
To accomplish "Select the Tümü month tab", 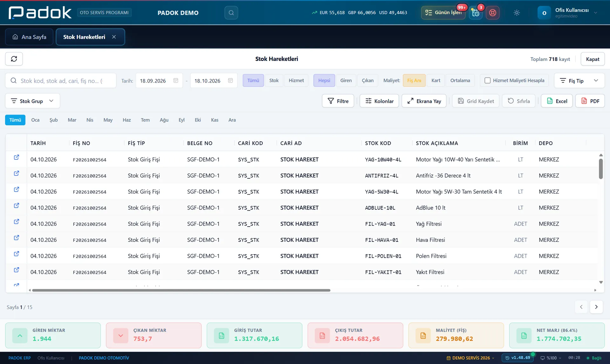I will [15, 120].
